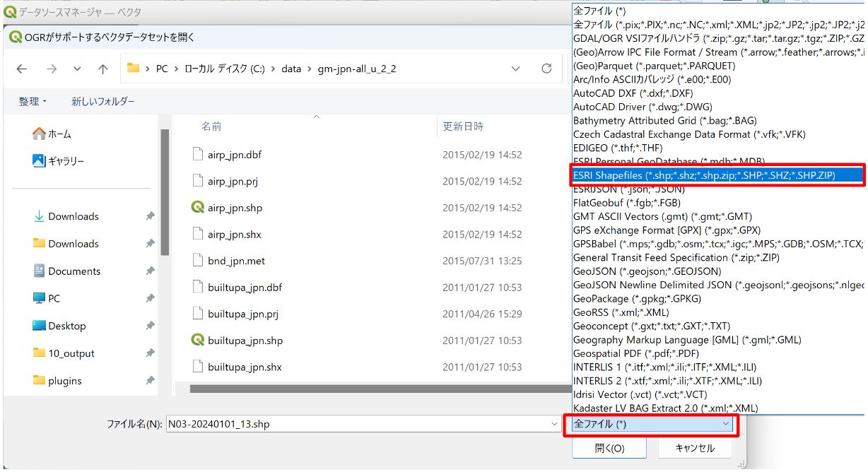868x472 pixels.
Task: Open Downloads with the download arrow icon
Action: point(66,216)
